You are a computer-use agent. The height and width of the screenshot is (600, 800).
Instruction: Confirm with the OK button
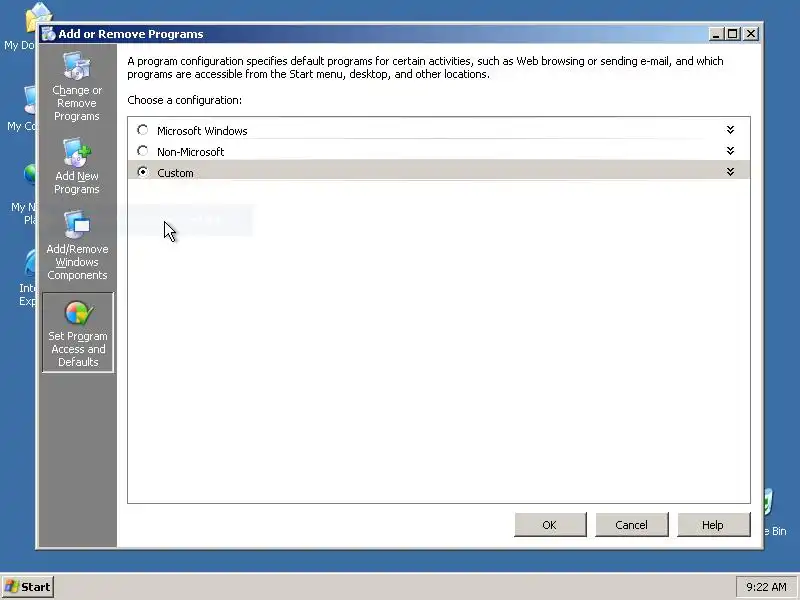click(x=550, y=525)
